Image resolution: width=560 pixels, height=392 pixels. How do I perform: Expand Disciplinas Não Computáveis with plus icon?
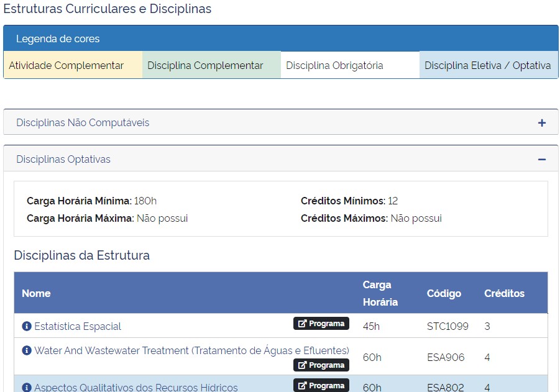click(541, 123)
